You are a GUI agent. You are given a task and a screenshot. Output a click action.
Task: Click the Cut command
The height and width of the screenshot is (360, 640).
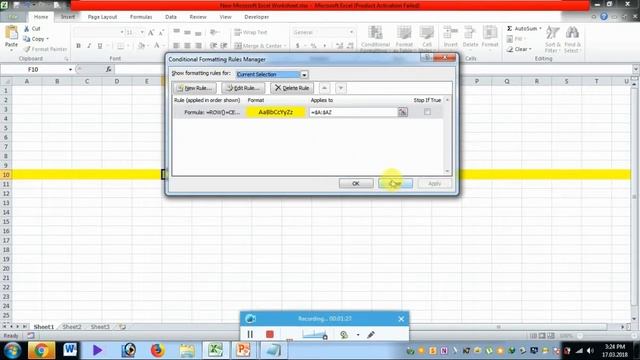point(32,29)
